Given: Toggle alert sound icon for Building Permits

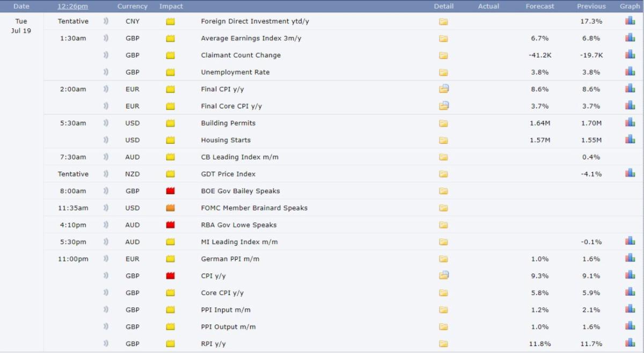Looking at the screenshot, I should (106, 123).
